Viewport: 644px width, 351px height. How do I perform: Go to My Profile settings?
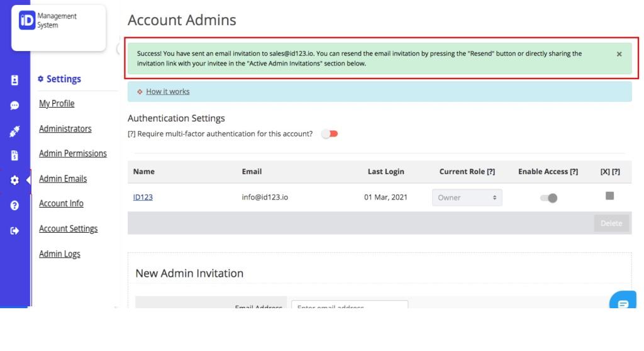coord(57,104)
